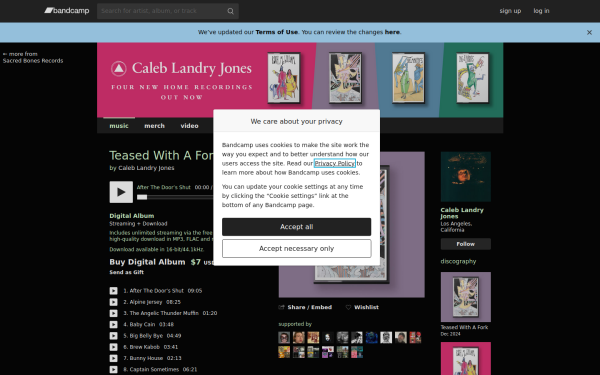Open Caleb Landry Jones sidebar name link
The image size is (600, 375).
(x=462, y=213)
